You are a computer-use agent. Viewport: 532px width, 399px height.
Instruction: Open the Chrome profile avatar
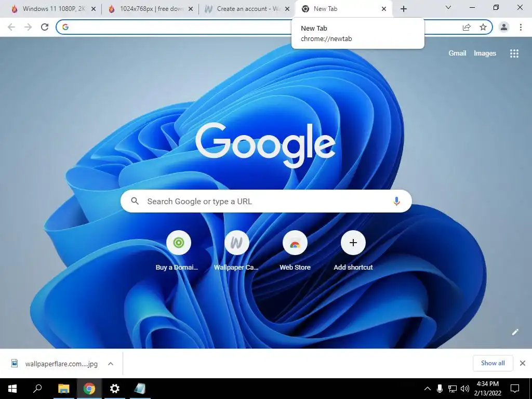pos(504,27)
